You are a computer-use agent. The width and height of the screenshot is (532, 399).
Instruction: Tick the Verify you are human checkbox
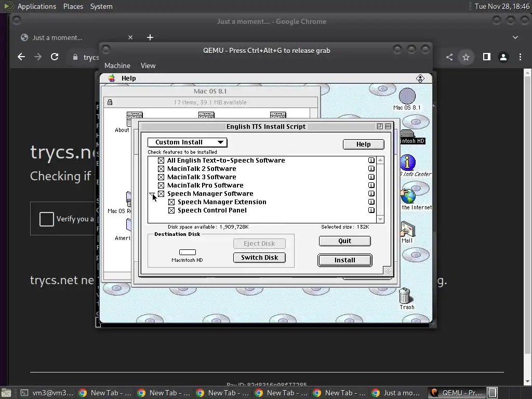click(46, 219)
